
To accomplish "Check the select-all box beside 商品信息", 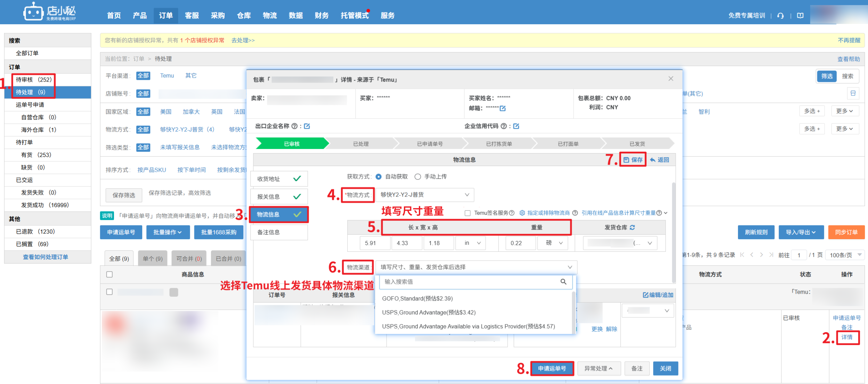I will (x=109, y=274).
